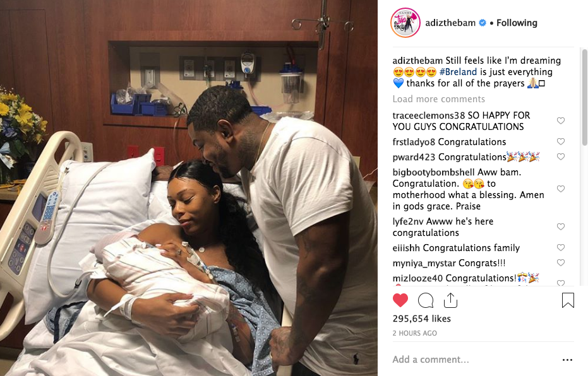Like traceeclemons38's comment heart
Viewport: 588px width, 376px height.
[561, 120]
